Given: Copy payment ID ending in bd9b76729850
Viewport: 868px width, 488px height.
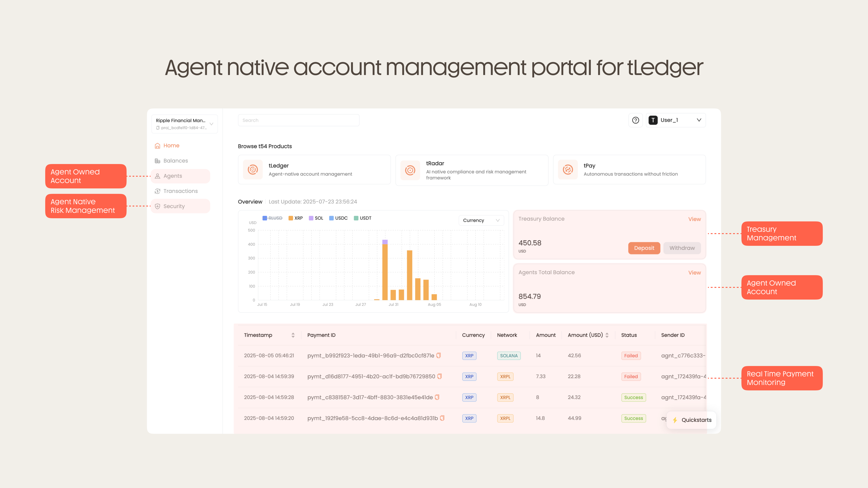Looking at the screenshot, I should [439, 376].
